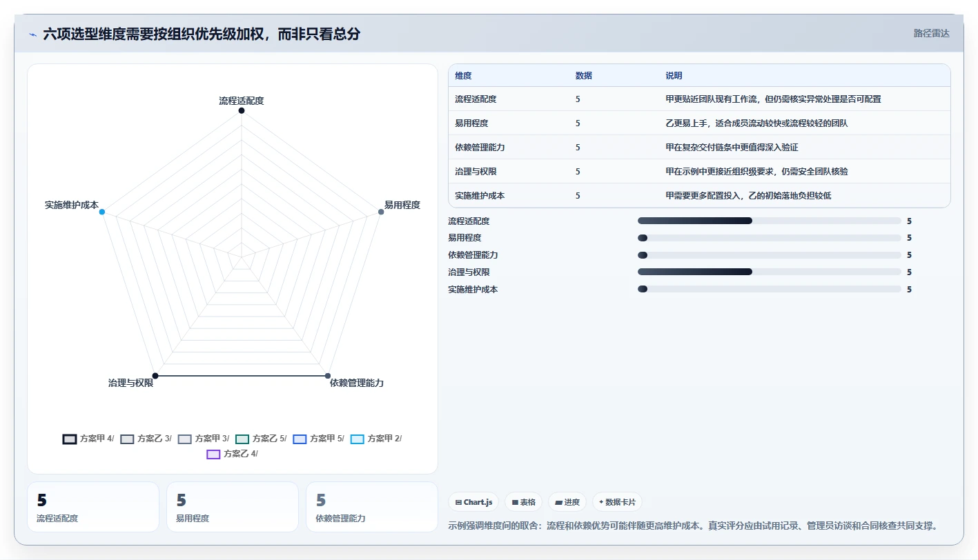Click the 数据卡片 tag chip
Image resolution: width=978 pixels, height=560 pixels.
click(x=617, y=502)
